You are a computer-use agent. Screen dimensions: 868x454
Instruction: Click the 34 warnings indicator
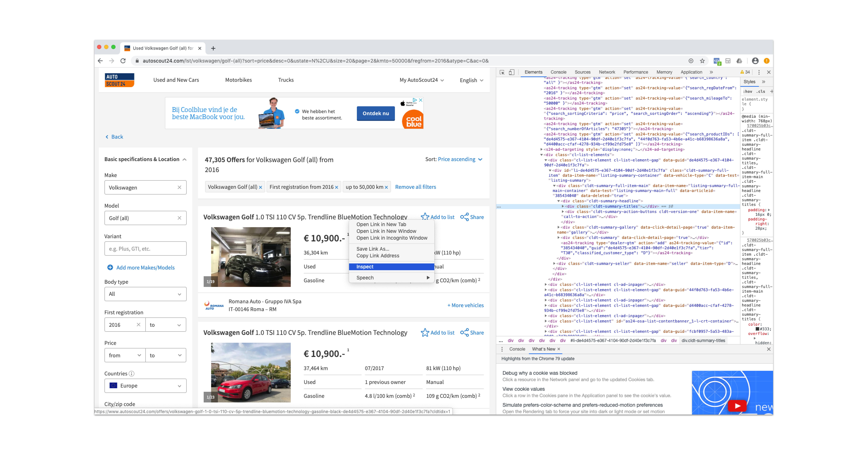coord(745,72)
